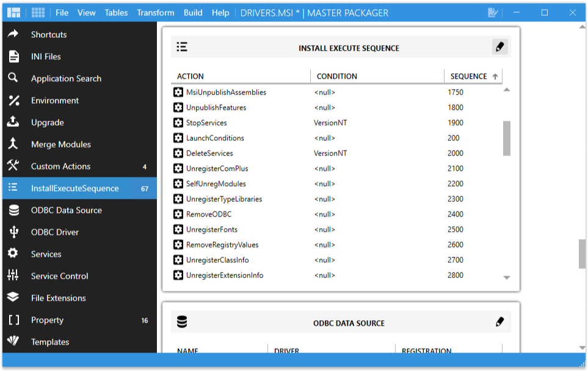Click the Merge Modules merge icon
This screenshot has width=588, height=372.
coord(13,144)
